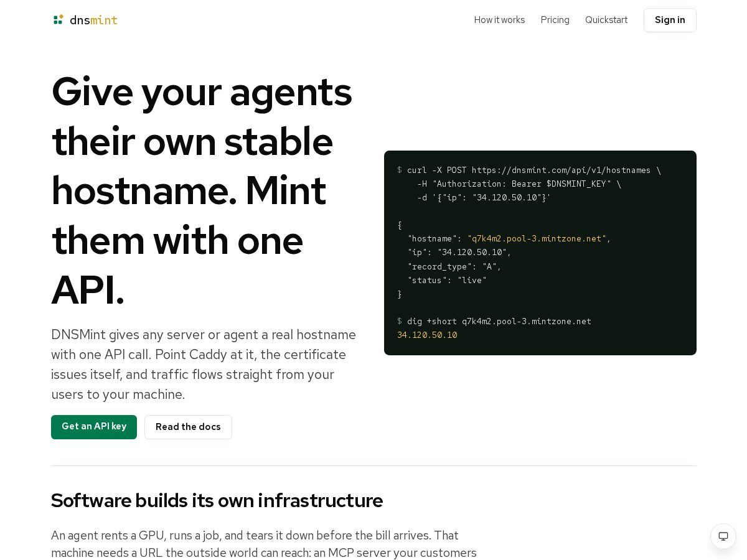Go to the Pricing section
The image size is (747, 560).
pyautogui.click(x=555, y=20)
